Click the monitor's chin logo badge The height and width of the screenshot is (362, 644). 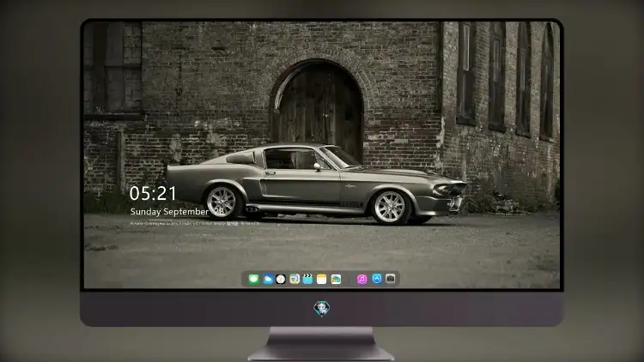(x=322, y=308)
